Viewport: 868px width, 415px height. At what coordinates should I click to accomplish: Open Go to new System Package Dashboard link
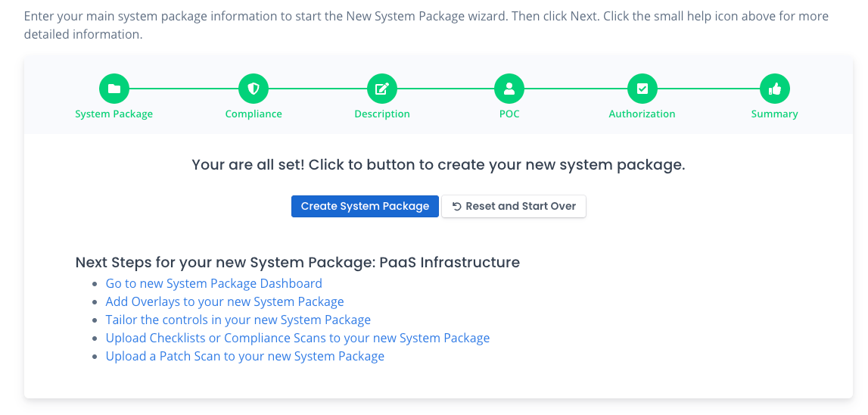[x=214, y=283]
